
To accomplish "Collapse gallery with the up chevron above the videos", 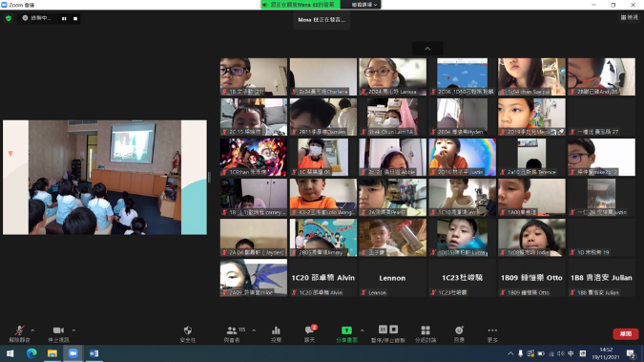I will [427, 49].
